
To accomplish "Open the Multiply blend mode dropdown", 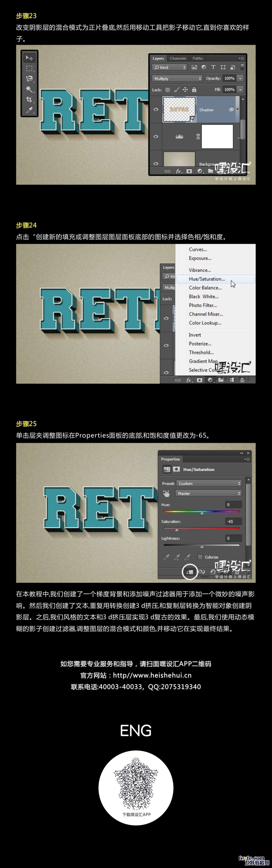I will point(177,79).
